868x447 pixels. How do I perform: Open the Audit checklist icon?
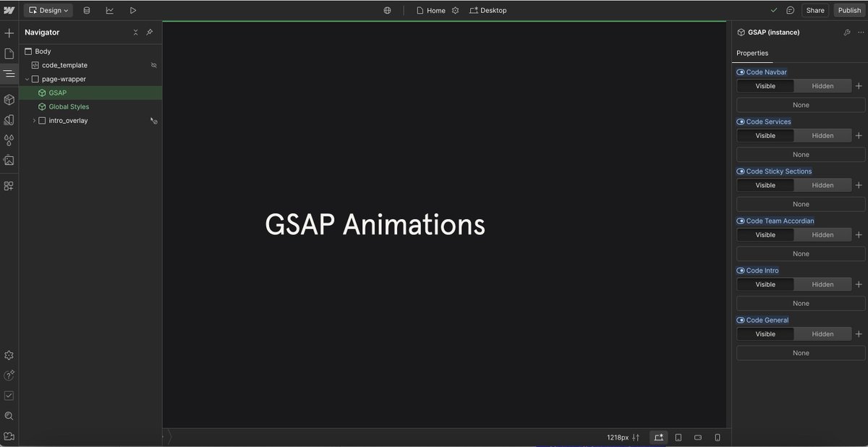pos(9,396)
